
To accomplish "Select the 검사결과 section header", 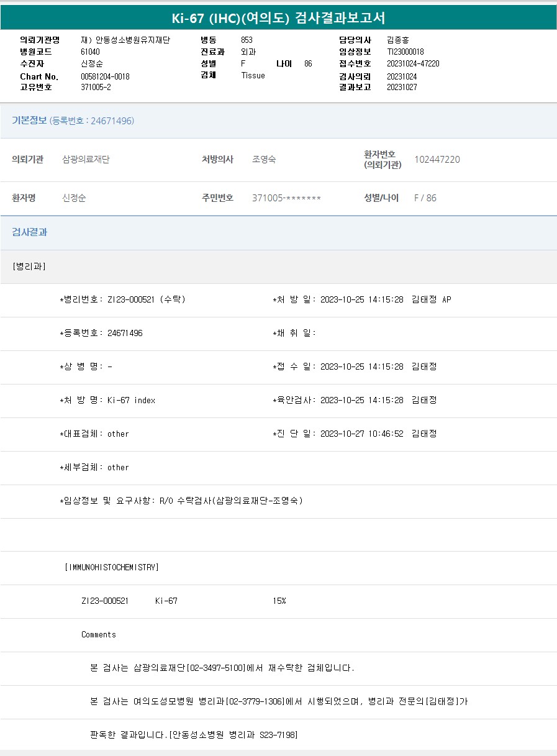I will point(29,232).
